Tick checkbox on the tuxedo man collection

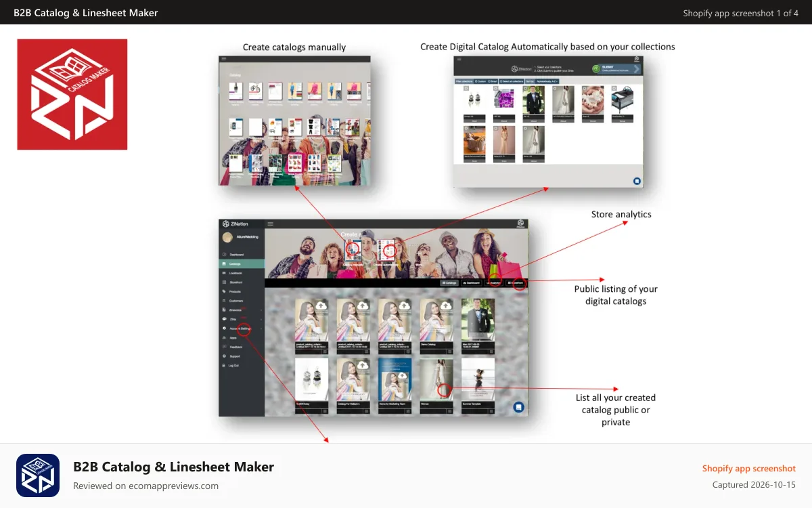525,88
